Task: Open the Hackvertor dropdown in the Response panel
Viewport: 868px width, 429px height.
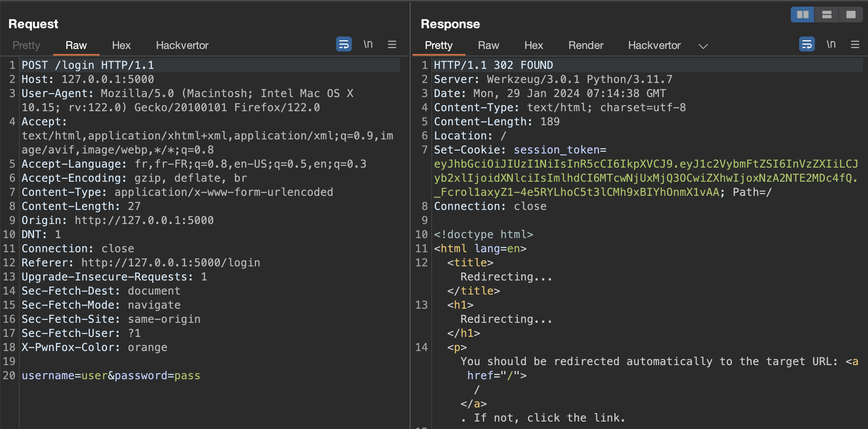Action: [703, 46]
